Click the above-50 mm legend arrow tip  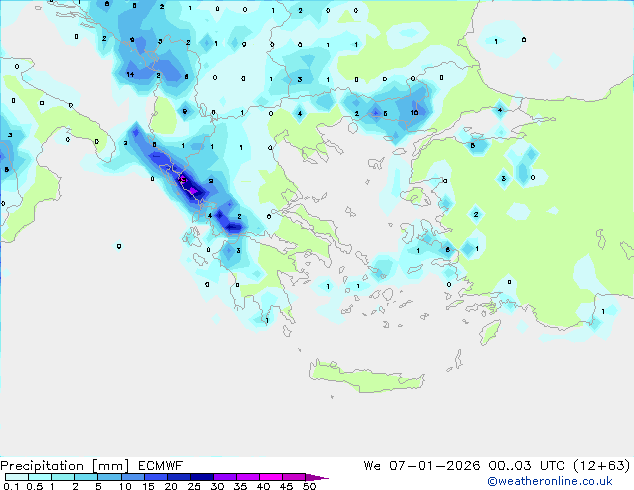317,477
